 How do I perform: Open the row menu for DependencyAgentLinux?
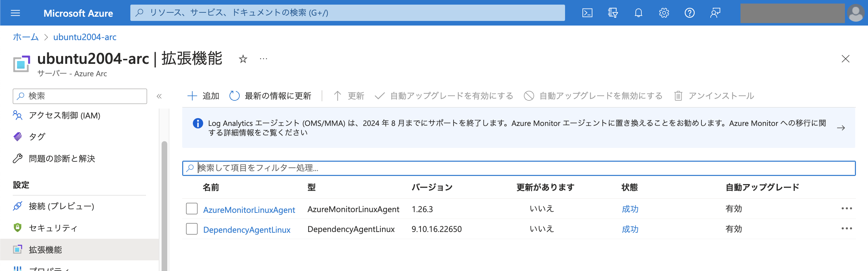coord(847,229)
